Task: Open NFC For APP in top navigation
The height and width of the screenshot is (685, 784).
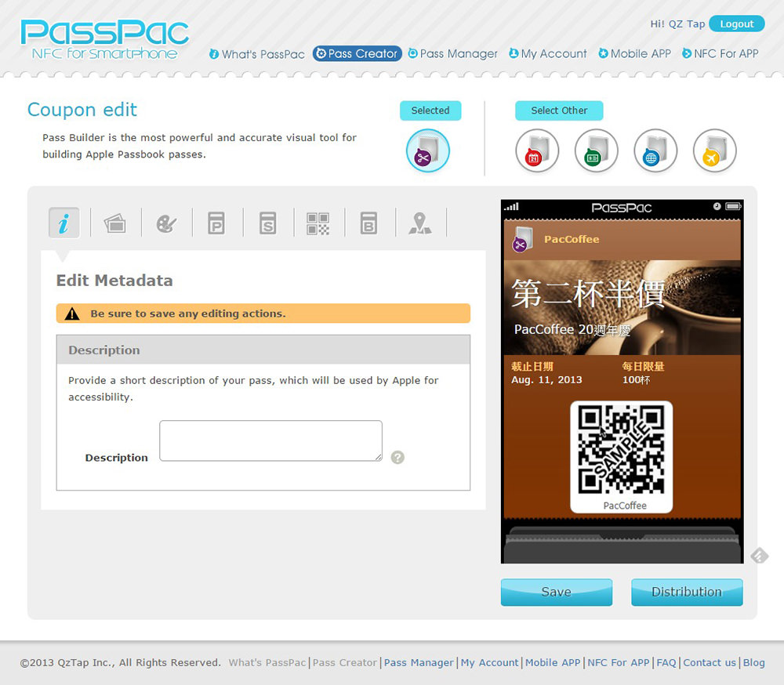Action: coord(720,54)
